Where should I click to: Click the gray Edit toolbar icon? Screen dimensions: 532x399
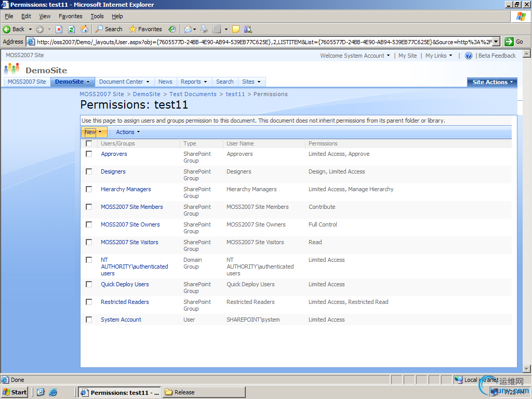[x=217, y=29]
